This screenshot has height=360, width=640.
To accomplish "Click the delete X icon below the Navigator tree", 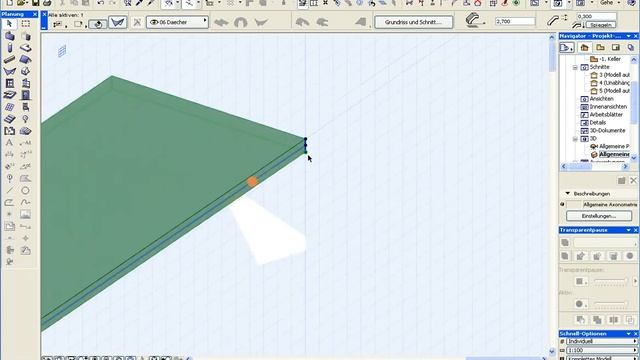I will [633, 180].
